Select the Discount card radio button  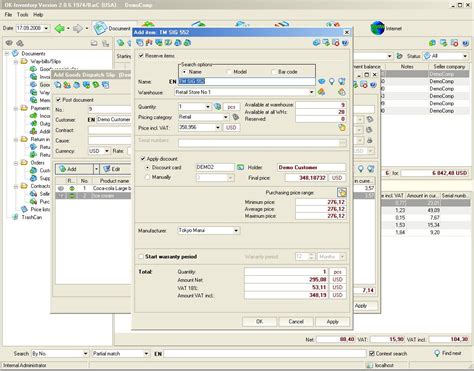(x=148, y=167)
